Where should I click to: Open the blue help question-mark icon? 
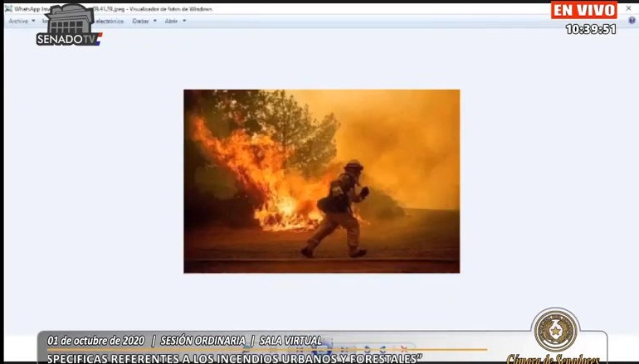click(632, 21)
